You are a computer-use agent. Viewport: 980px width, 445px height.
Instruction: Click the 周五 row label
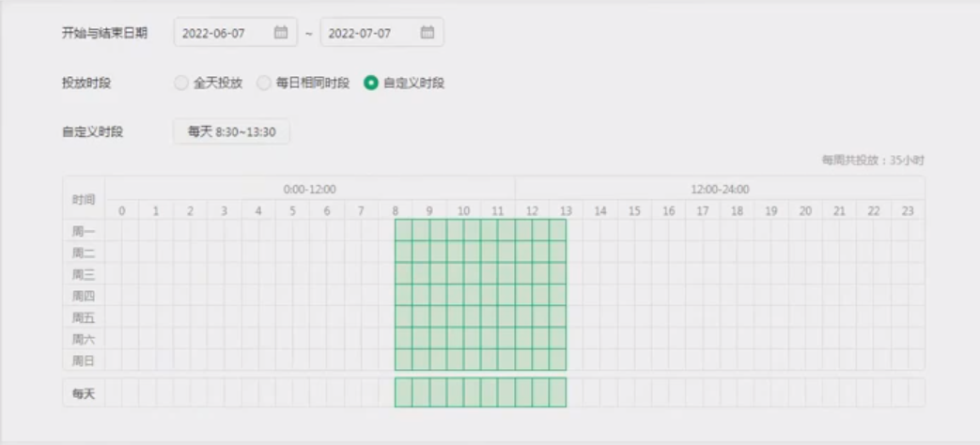[84, 317]
